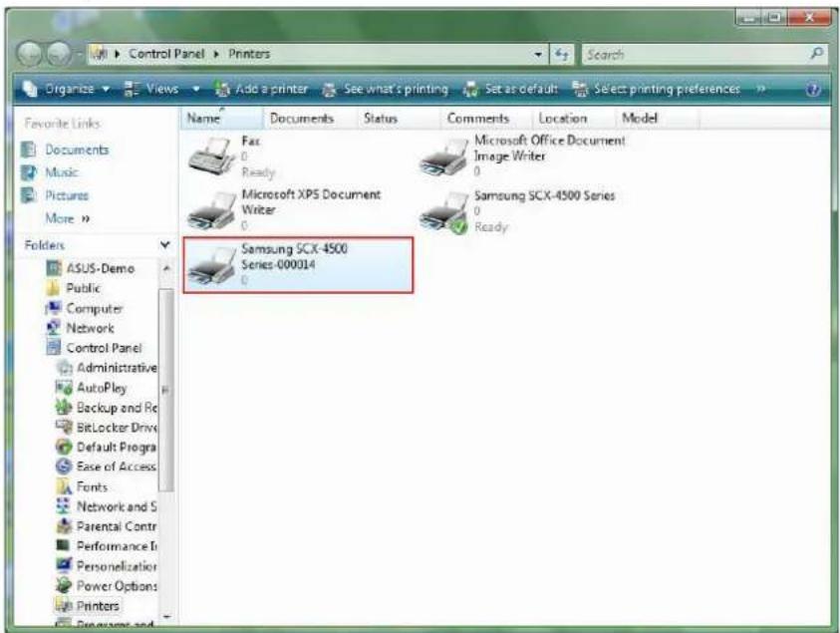
Task: Expand More favorite links
Action: (68, 218)
